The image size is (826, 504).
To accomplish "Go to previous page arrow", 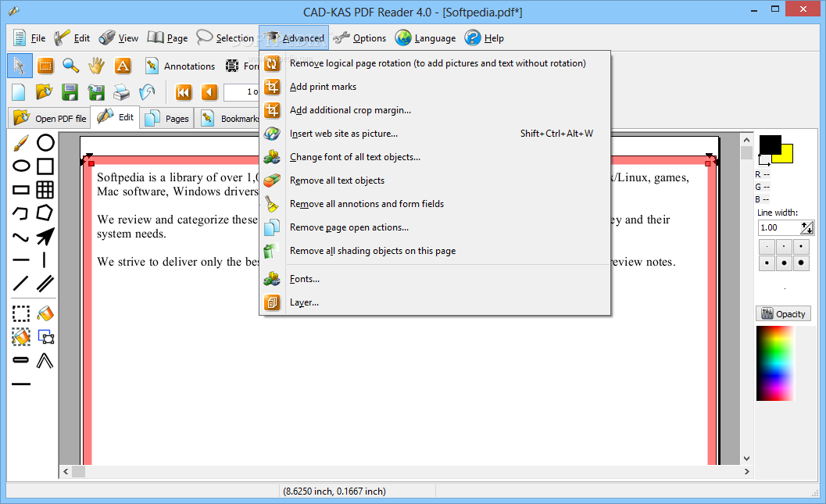I will (x=209, y=93).
